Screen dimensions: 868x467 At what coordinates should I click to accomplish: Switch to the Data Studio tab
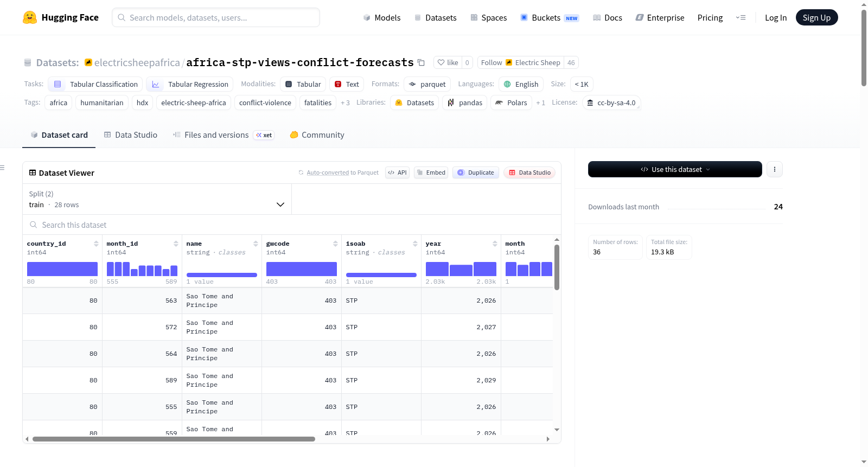click(131, 135)
